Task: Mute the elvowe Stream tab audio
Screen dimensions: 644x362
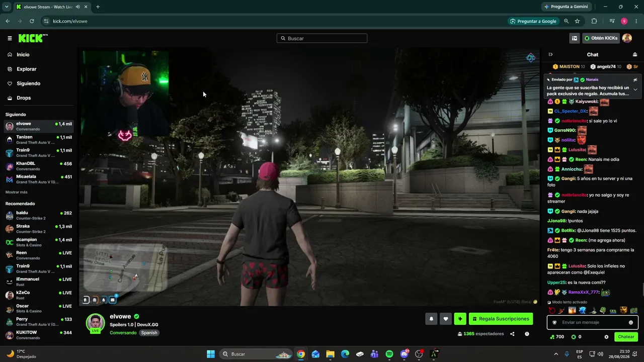Action: 77,7
